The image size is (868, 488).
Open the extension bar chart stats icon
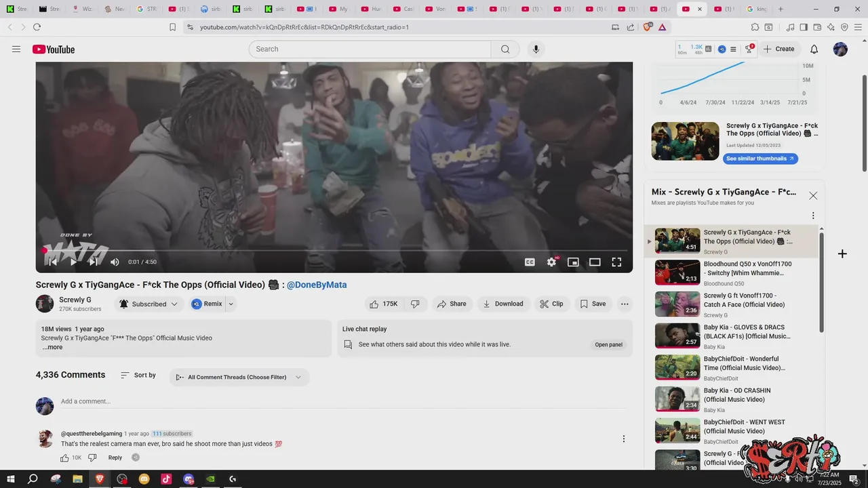point(709,49)
